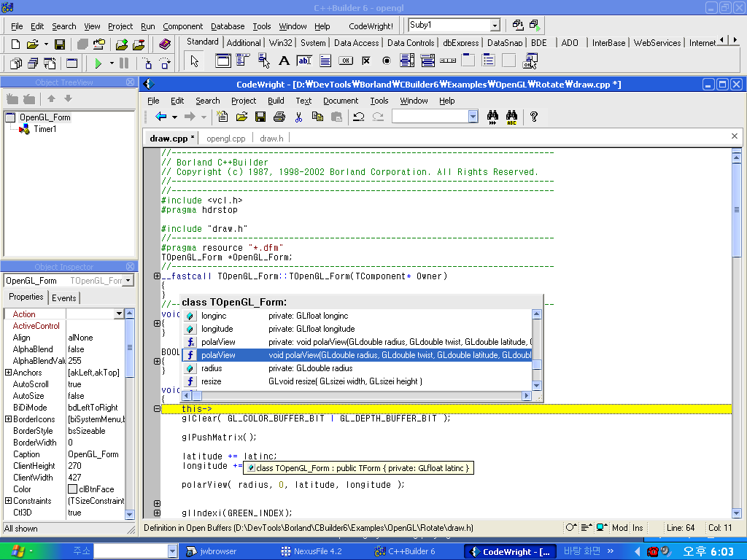Click the Cut scissors icon

[298, 117]
